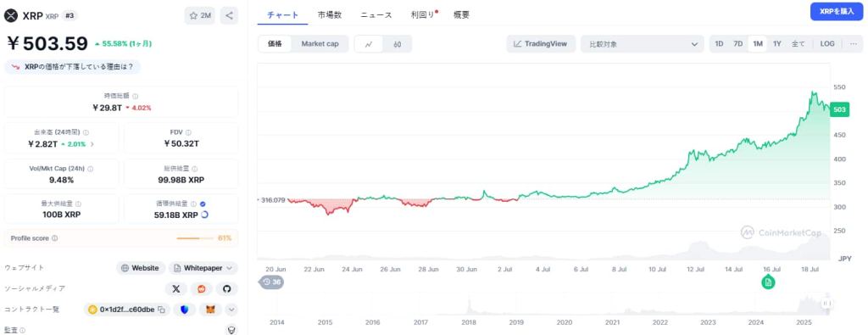Open the Profile score info icon
The width and height of the screenshot is (868, 335).
pos(55,238)
